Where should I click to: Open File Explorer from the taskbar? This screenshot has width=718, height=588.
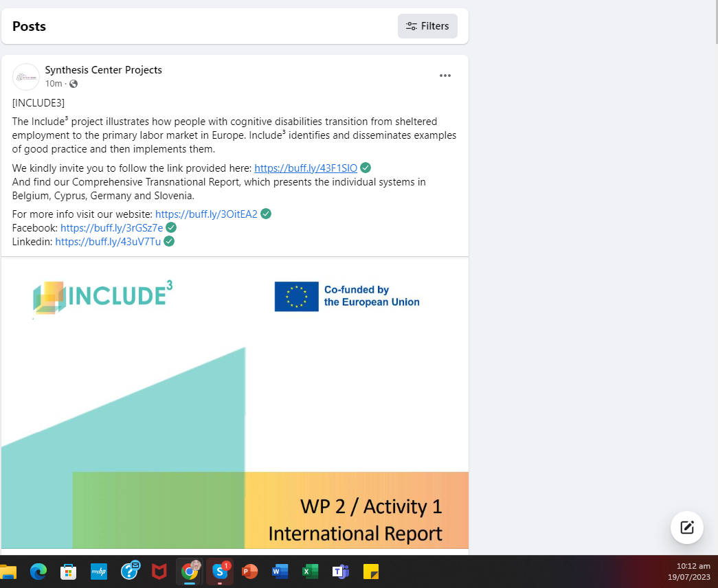(8, 572)
